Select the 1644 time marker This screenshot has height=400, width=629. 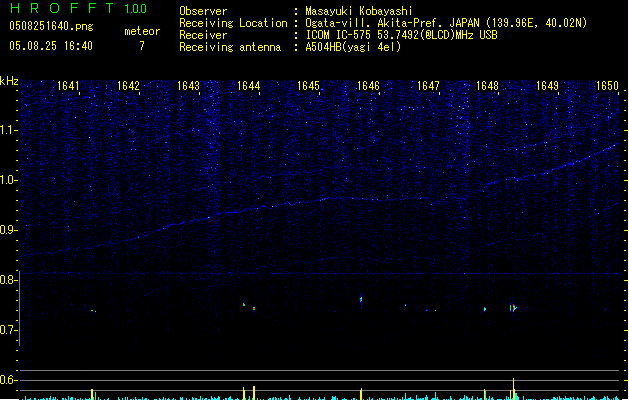pos(249,86)
